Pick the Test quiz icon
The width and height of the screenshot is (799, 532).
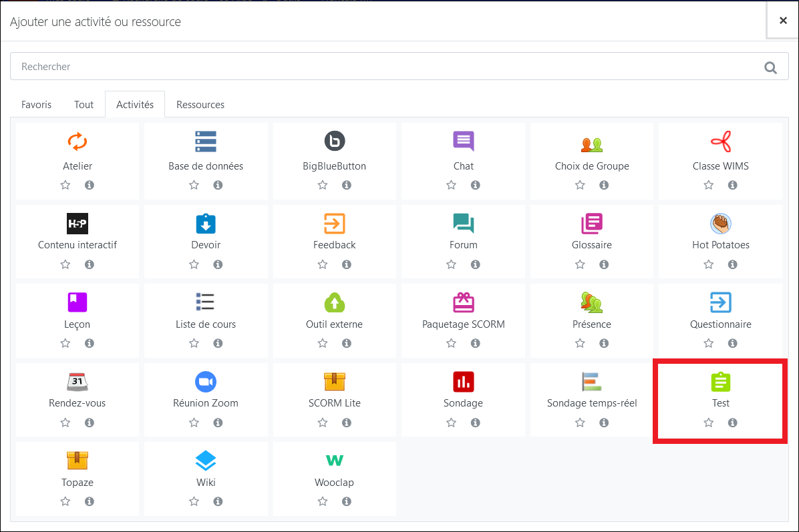point(720,381)
